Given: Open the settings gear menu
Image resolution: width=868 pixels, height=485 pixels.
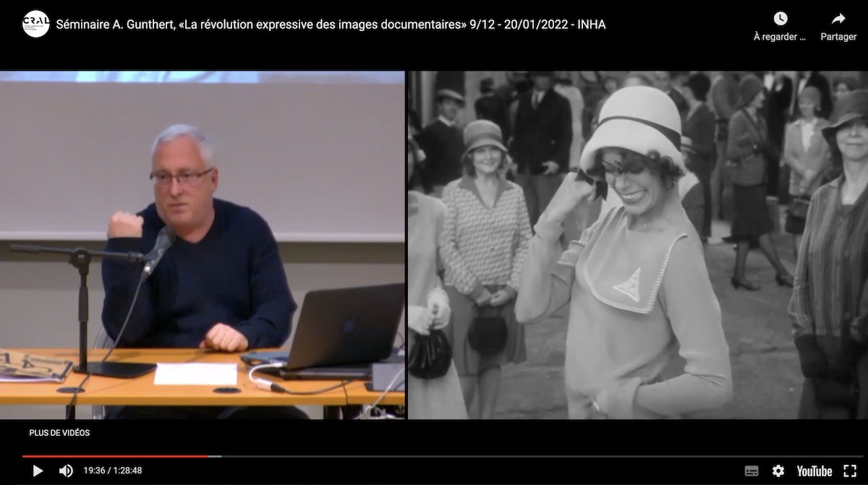Looking at the screenshot, I should (x=778, y=471).
